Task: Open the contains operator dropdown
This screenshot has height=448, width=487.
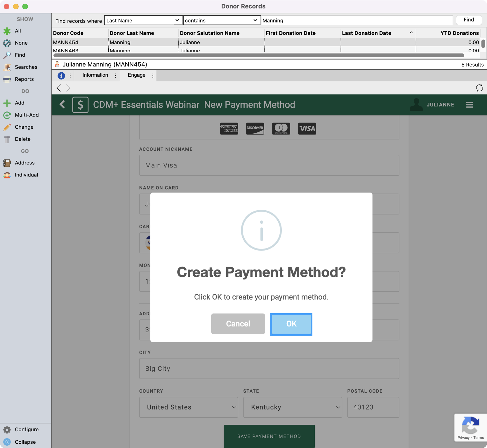Action: pyautogui.click(x=221, y=20)
